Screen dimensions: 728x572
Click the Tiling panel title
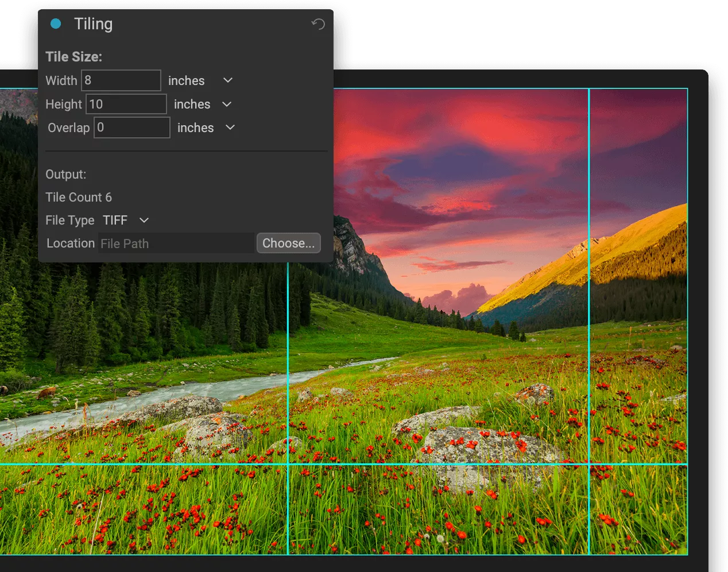[93, 24]
